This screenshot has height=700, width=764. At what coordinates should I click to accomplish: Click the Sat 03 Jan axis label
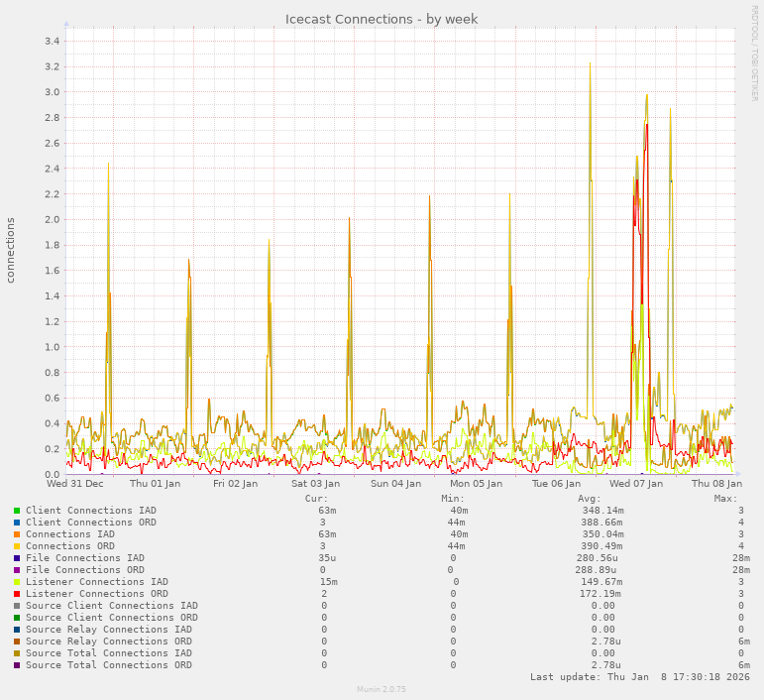pos(315,484)
